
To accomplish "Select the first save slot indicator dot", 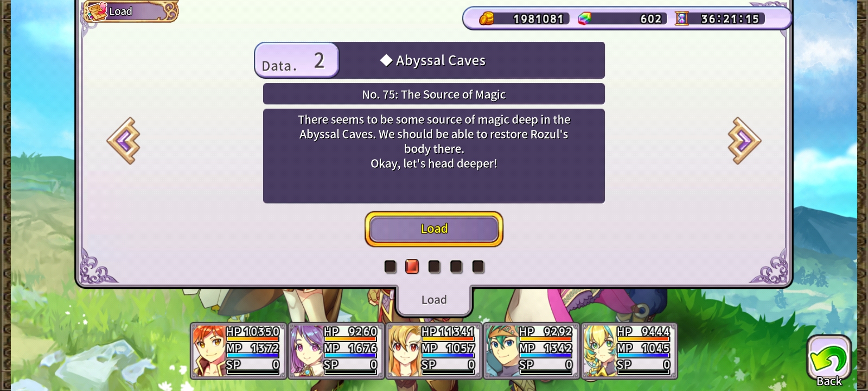I will (x=390, y=267).
